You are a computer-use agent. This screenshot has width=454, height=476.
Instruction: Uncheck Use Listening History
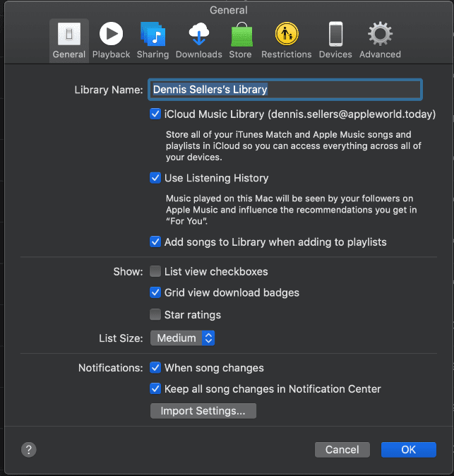click(x=155, y=178)
